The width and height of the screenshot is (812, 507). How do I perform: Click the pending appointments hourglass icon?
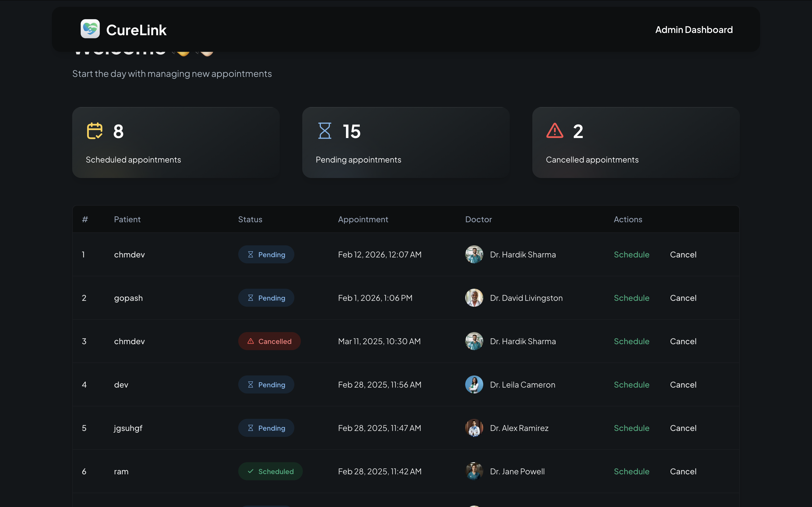[325, 131]
